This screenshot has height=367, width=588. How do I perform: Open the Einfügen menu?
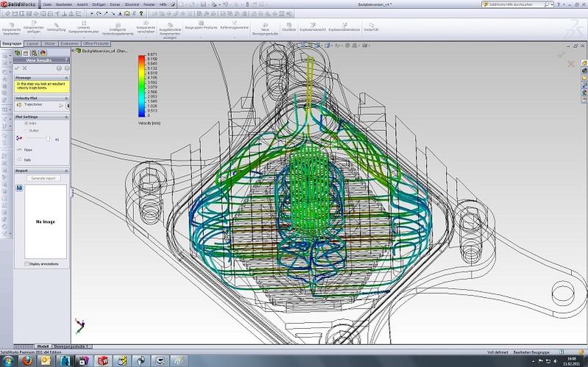coord(99,4)
